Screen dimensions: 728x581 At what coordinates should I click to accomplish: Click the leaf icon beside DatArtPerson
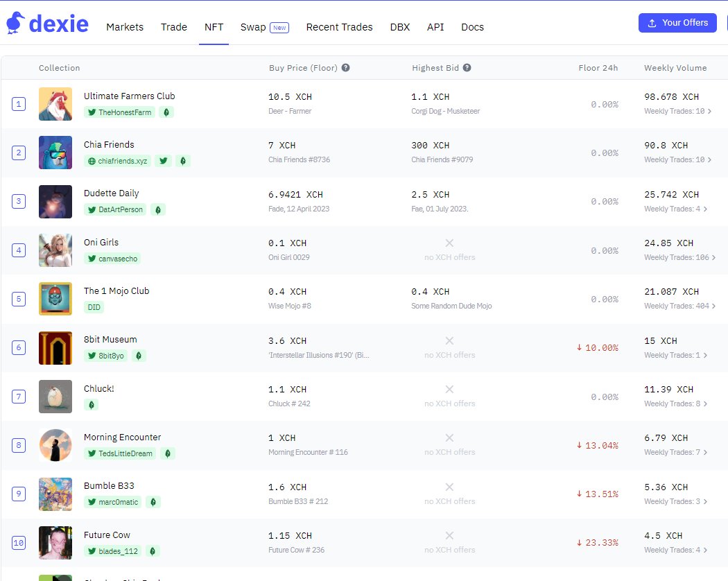(x=158, y=209)
